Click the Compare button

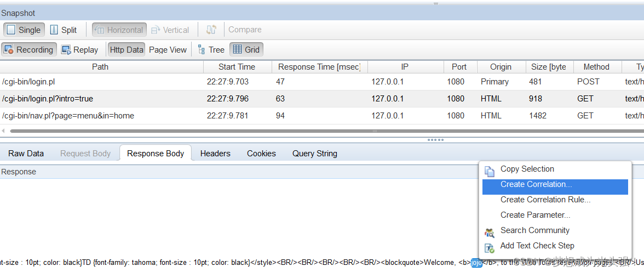245,30
